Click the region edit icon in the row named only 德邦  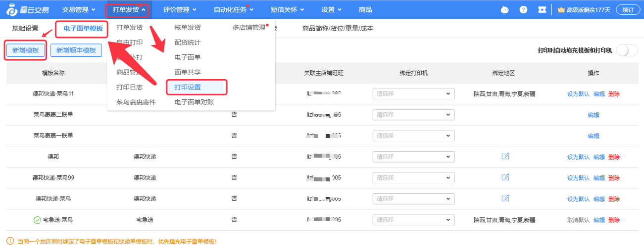505,156
